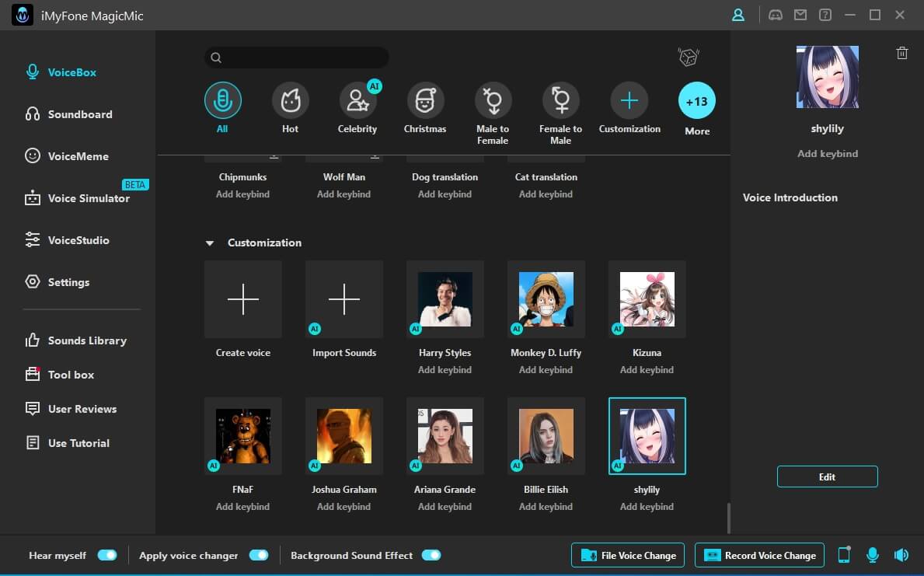Open the Tool box
This screenshot has height=576, width=924.
pos(60,375)
